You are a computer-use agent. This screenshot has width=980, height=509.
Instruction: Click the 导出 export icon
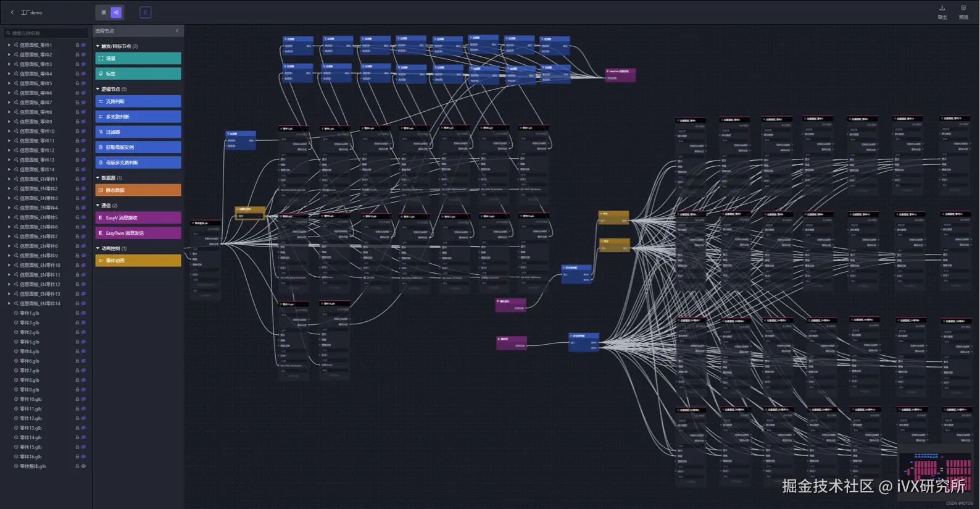point(942,8)
